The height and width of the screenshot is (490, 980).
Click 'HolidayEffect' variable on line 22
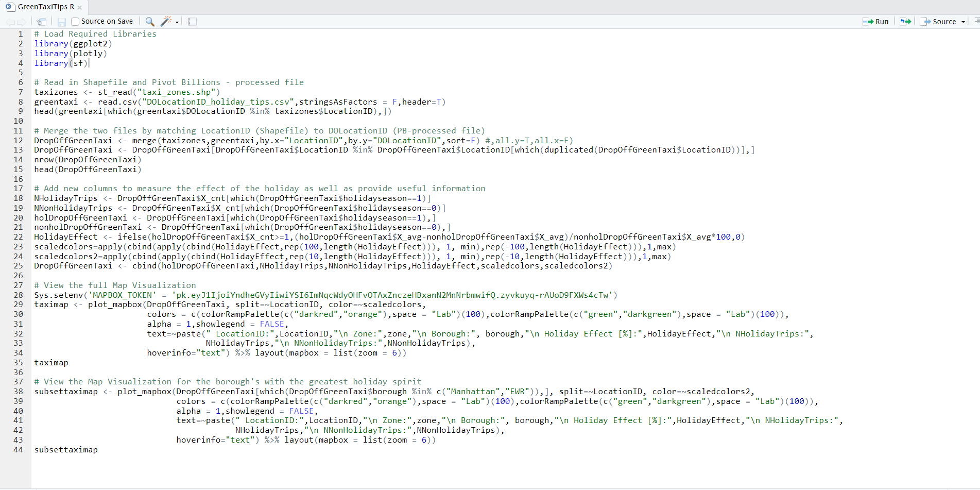tap(66, 237)
